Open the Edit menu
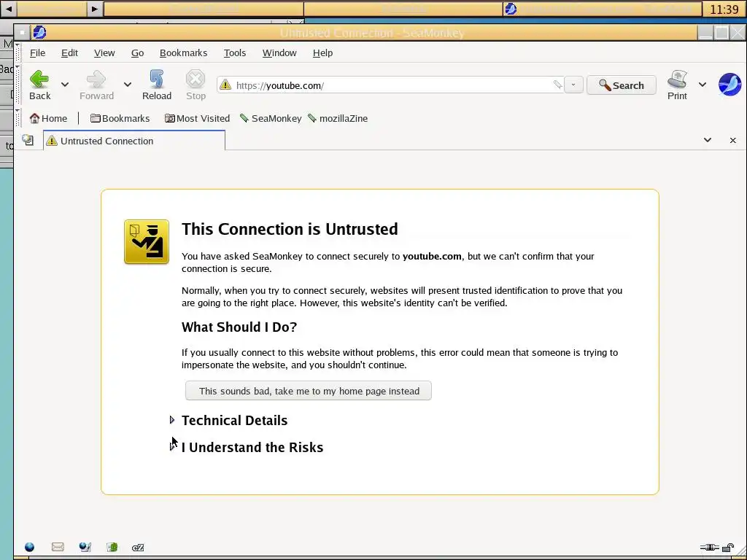The height and width of the screenshot is (560, 747). (x=69, y=52)
